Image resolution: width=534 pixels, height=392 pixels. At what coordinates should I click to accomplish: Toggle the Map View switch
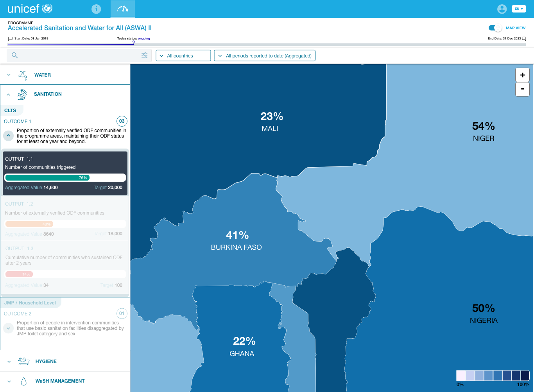click(x=495, y=28)
